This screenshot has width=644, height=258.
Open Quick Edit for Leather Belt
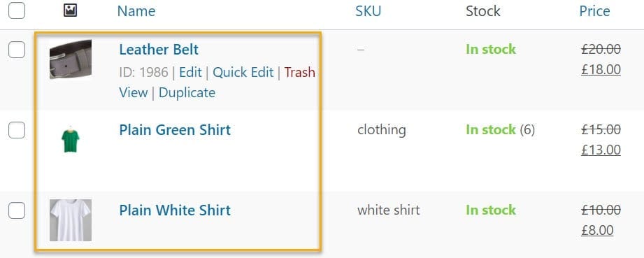[x=243, y=72]
